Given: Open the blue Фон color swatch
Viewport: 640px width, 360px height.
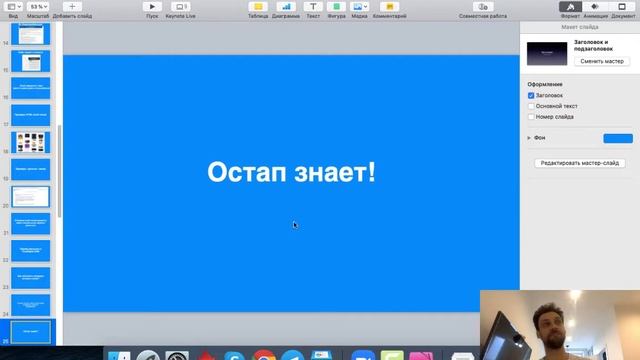Looking at the screenshot, I should [618, 138].
